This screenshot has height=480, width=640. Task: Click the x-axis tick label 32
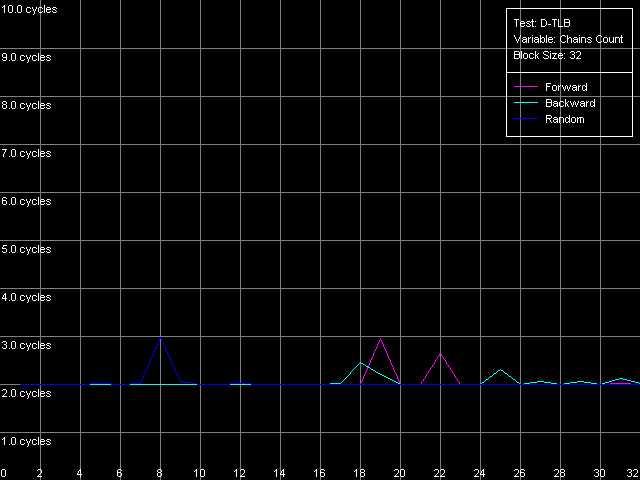(x=632, y=473)
